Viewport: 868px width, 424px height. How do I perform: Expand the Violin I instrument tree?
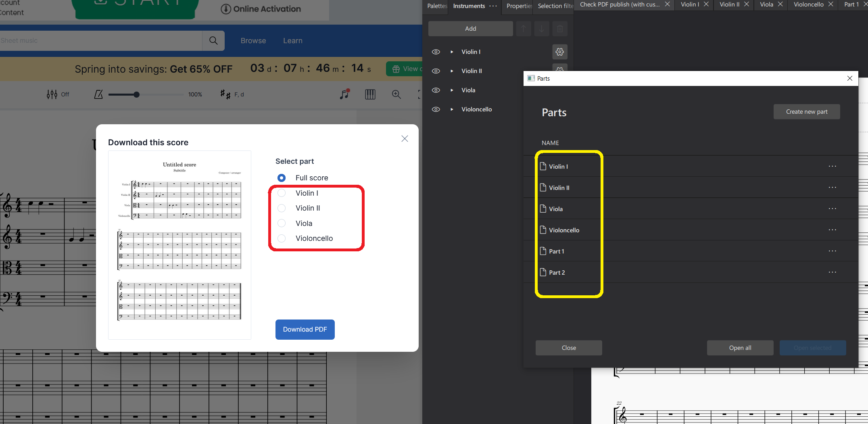[x=451, y=52]
